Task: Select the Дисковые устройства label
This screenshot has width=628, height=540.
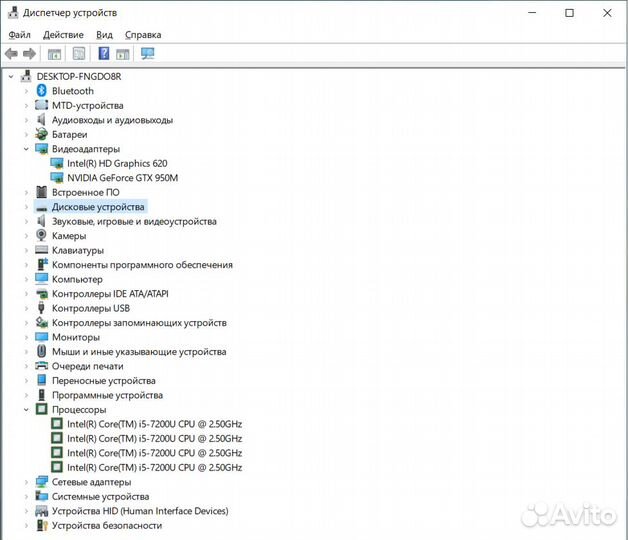Action: (x=98, y=207)
